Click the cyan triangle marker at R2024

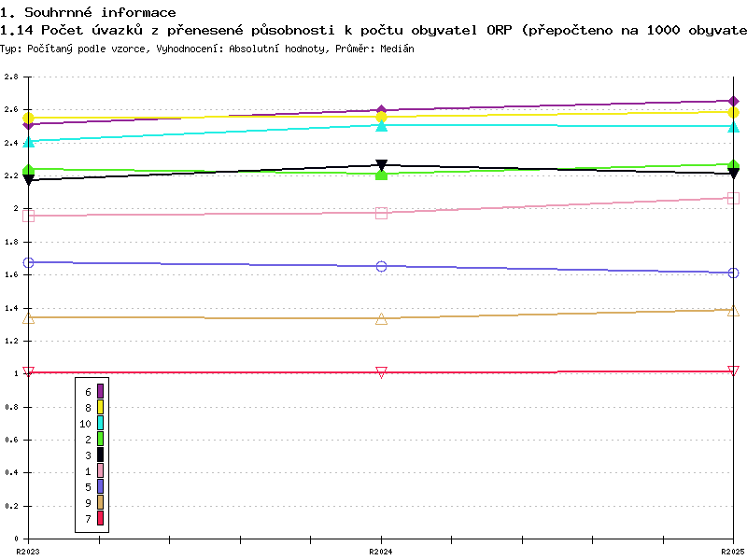pos(381,126)
